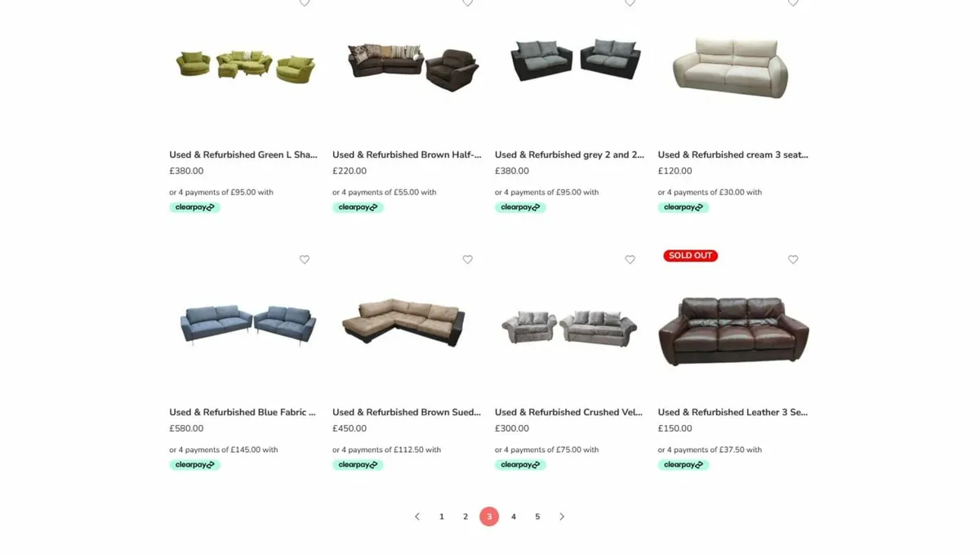Favorite the grey 2 and 2 seater sofa
980x555 pixels.
[630, 3]
